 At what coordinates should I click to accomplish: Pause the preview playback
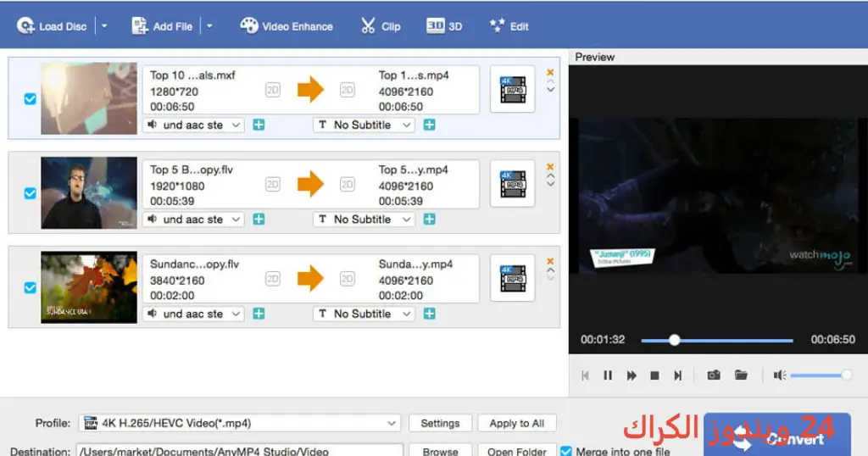pos(608,375)
